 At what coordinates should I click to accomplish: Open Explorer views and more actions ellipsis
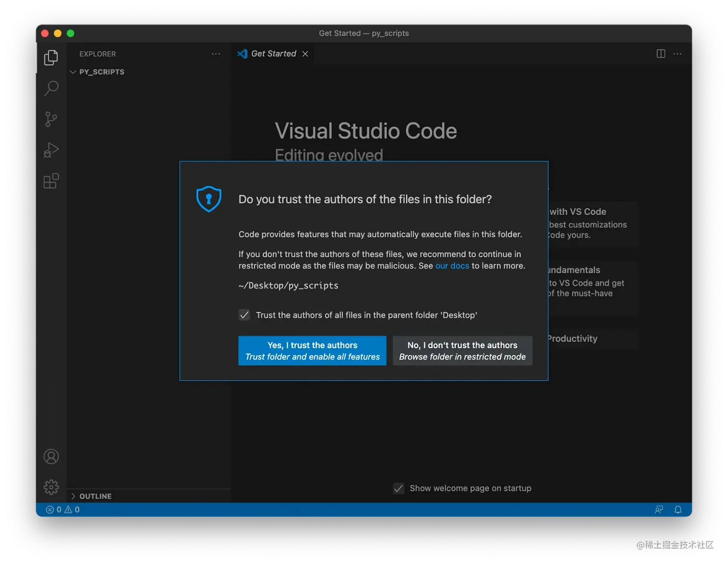click(x=216, y=54)
